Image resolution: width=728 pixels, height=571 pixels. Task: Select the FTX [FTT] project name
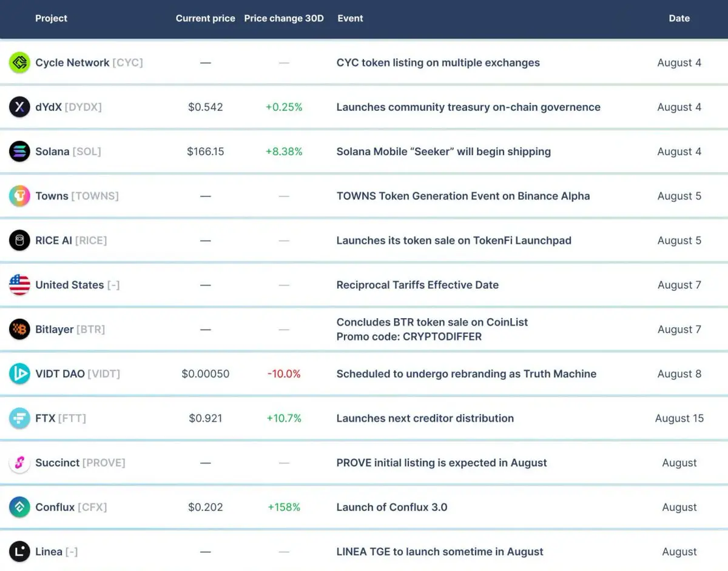pyautogui.click(x=61, y=418)
